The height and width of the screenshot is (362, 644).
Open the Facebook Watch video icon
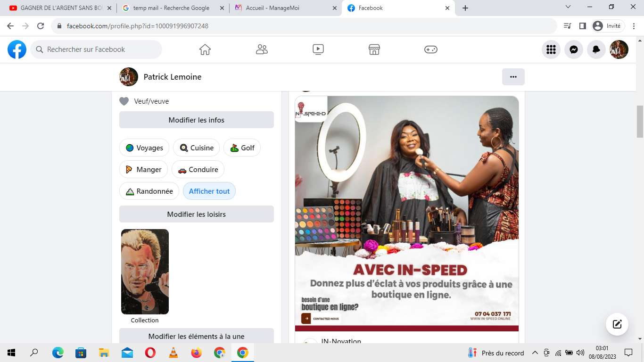[x=318, y=49]
